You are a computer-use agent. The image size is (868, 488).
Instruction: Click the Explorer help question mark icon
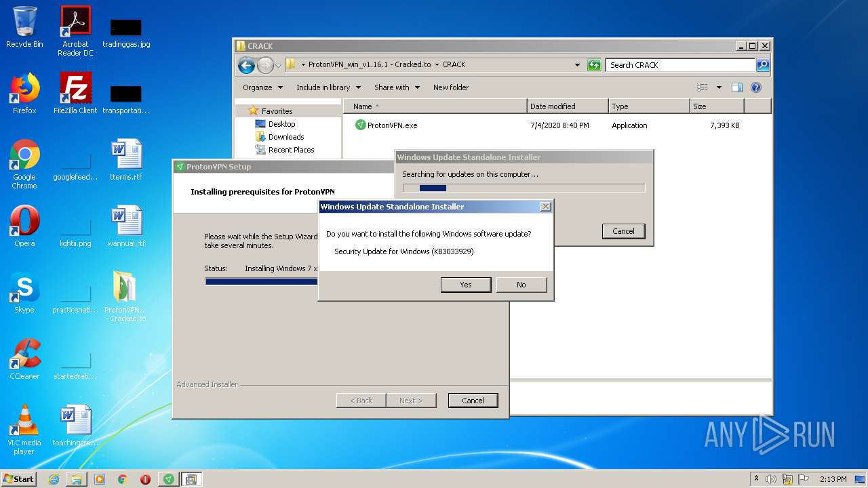click(756, 87)
